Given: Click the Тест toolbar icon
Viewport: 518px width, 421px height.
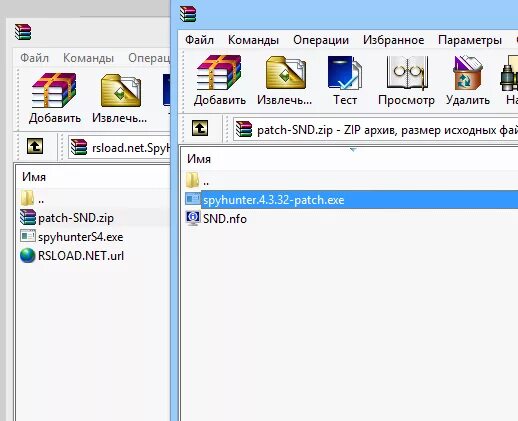Looking at the screenshot, I should click(x=345, y=73).
